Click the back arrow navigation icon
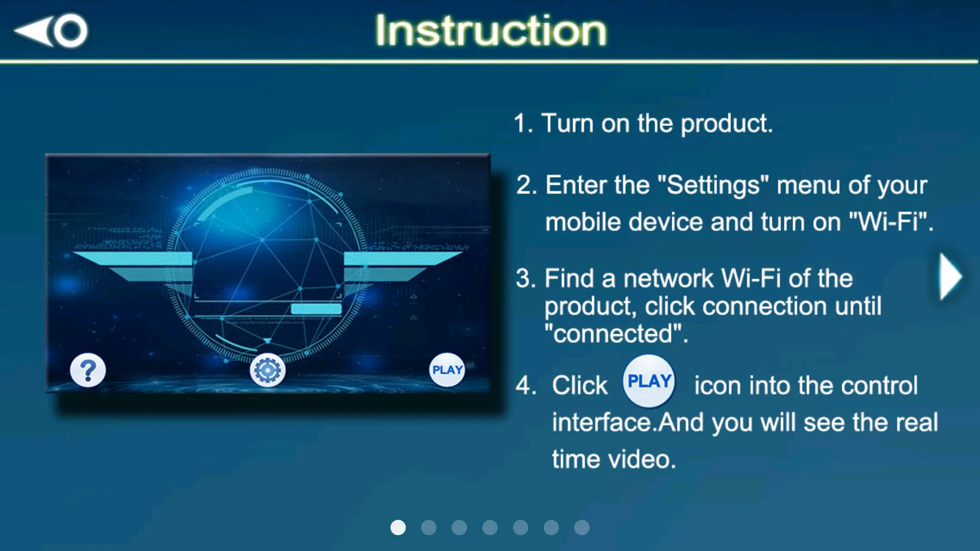 (x=51, y=30)
